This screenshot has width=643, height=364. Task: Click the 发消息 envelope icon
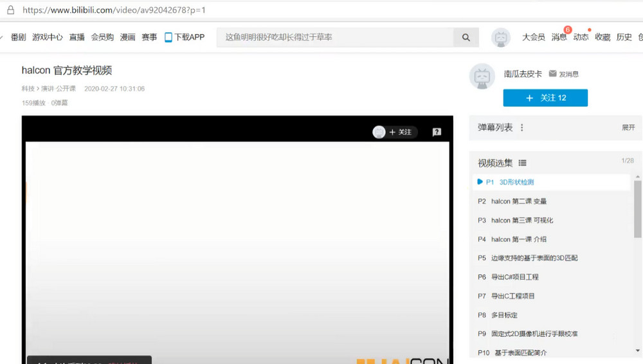pos(553,73)
